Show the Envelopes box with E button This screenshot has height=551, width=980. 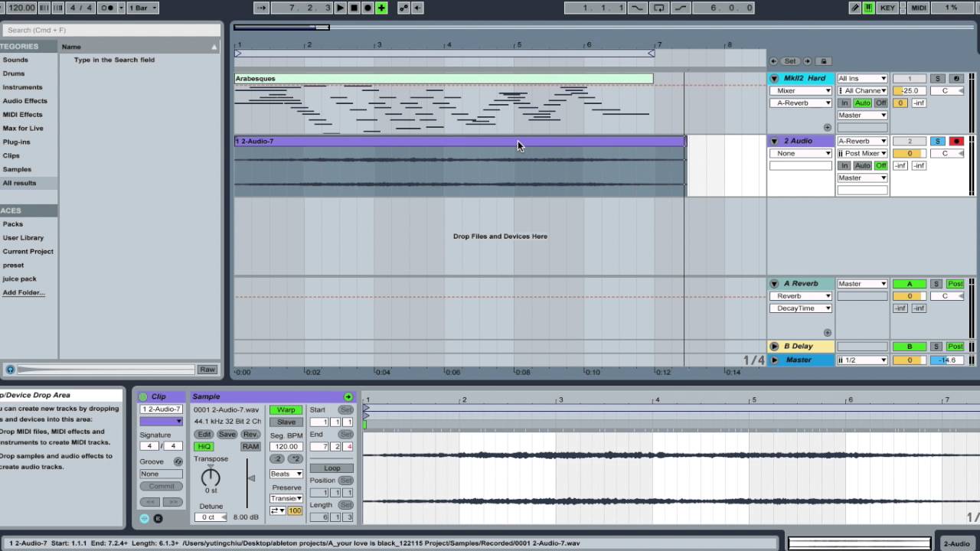[158, 518]
